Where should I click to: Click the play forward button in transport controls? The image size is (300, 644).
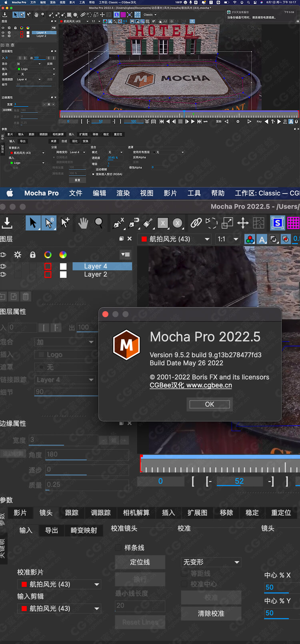point(193,121)
